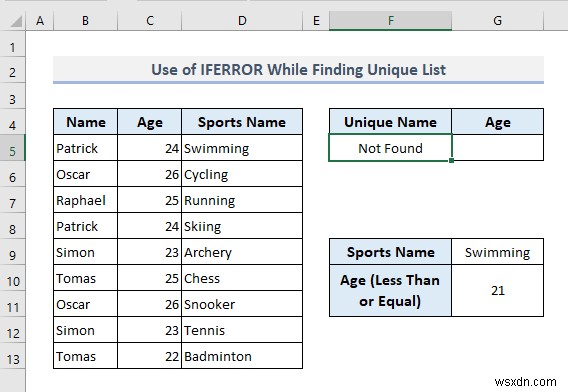Click the 'Age' header in column G

click(x=498, y=122)
